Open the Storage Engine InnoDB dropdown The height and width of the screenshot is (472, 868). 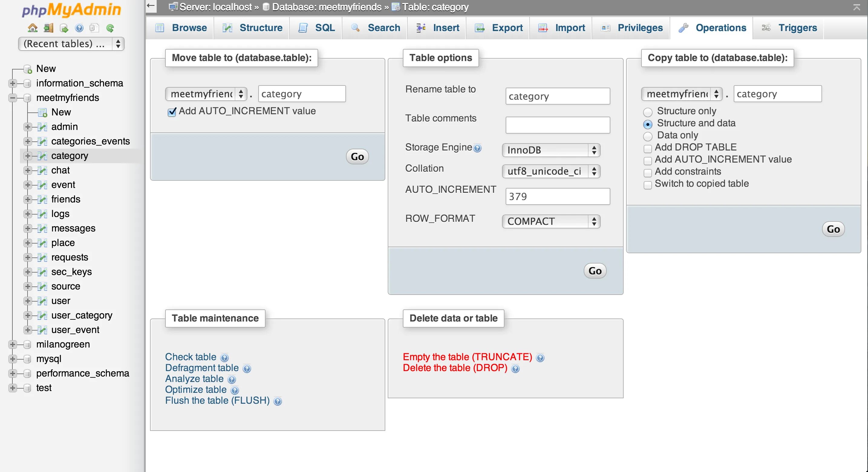click(551, 150)
